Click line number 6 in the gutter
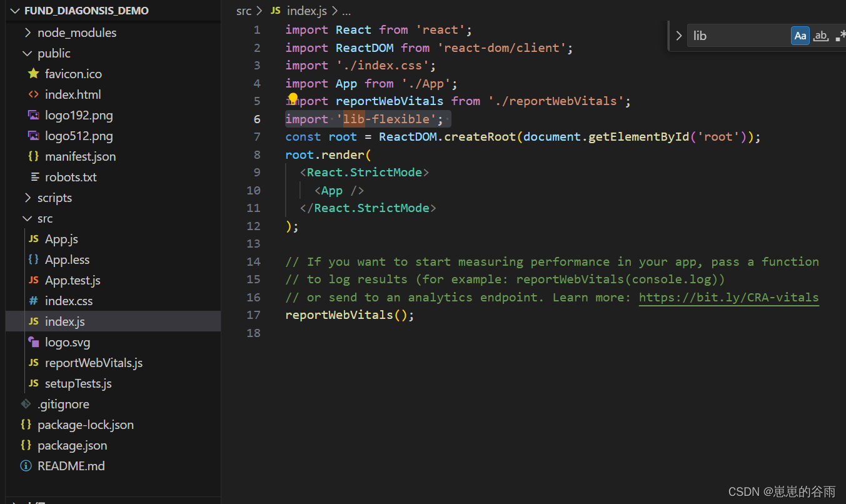846x504 pixels. point(257,119)
